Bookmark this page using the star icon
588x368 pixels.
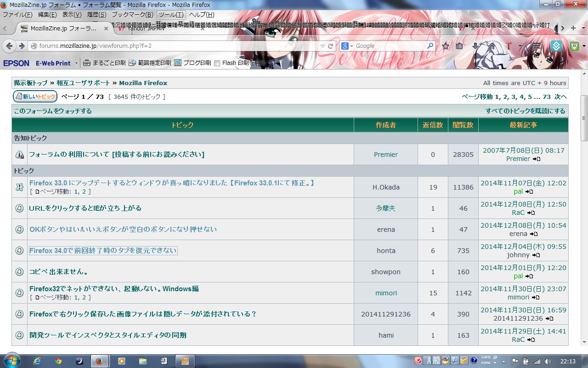tap(445, 46)
